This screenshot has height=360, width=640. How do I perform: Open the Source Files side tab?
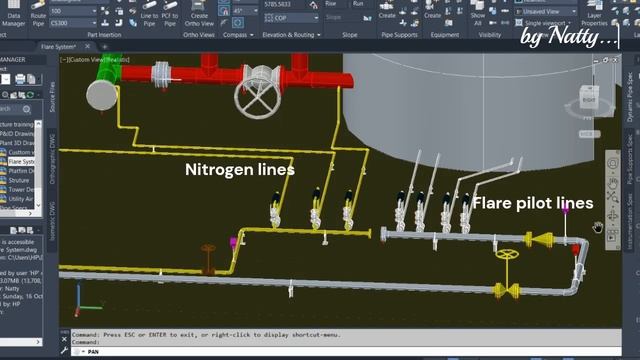tap(52, 97)
